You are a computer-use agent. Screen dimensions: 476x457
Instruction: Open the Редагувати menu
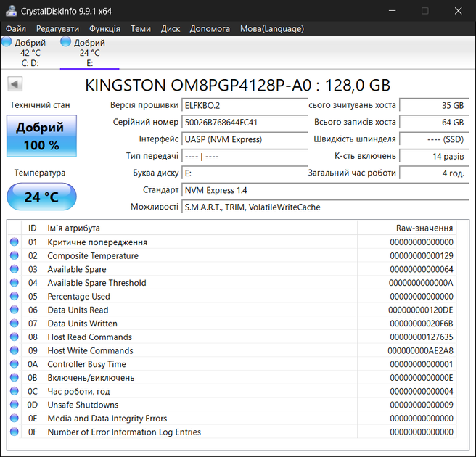tap(57, 29)
